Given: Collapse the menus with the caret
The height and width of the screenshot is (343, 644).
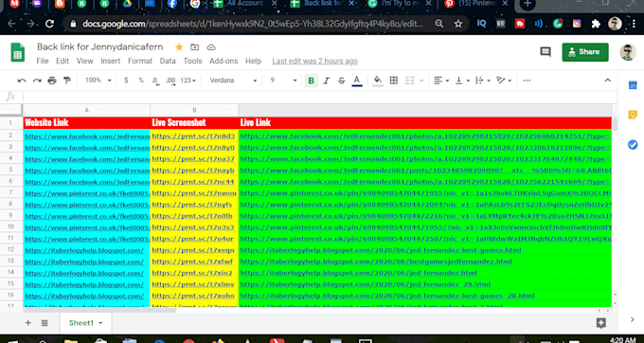Looking at the screenshot, I should [x=607, y=81].
